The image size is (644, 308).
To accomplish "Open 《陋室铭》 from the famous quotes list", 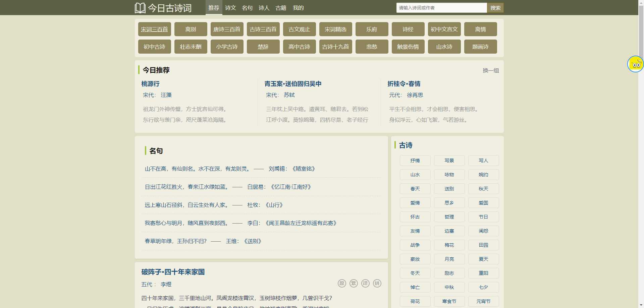I will (304, 169).
